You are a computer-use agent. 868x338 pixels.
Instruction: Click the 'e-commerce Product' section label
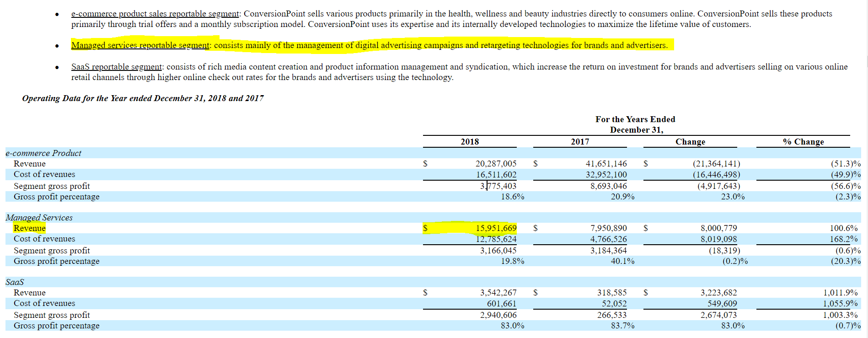coord(43,153)
